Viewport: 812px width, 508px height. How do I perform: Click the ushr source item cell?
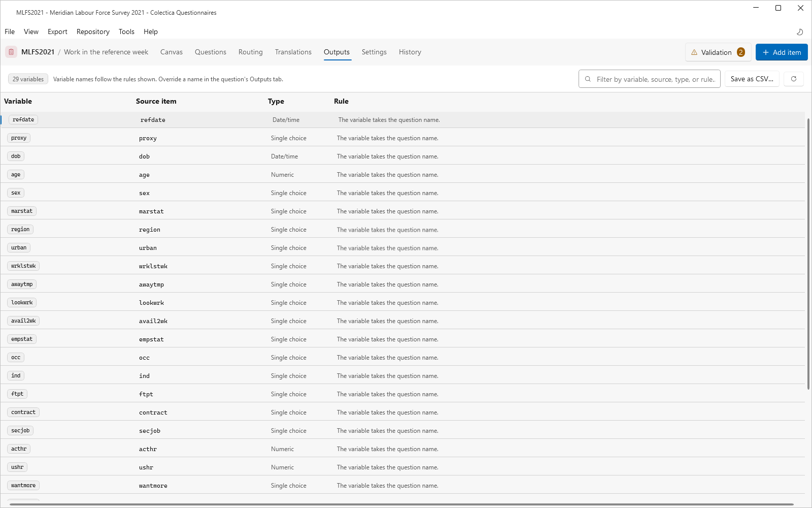click(x=146, y=467)
